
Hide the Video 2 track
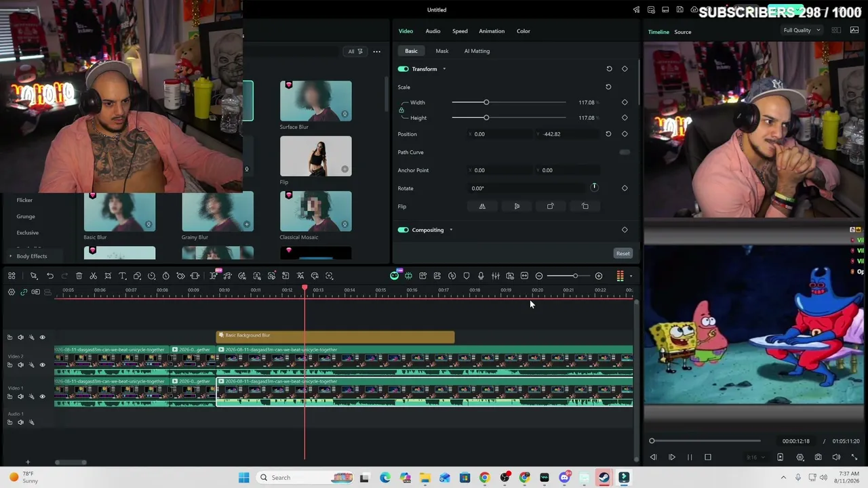point(42,365)
